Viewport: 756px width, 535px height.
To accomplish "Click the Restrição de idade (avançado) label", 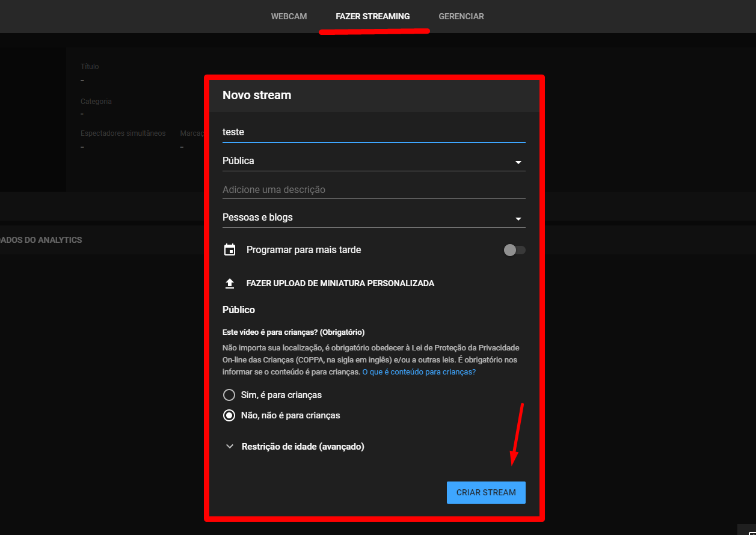I will pyautogui.click(x=303, y=447).
